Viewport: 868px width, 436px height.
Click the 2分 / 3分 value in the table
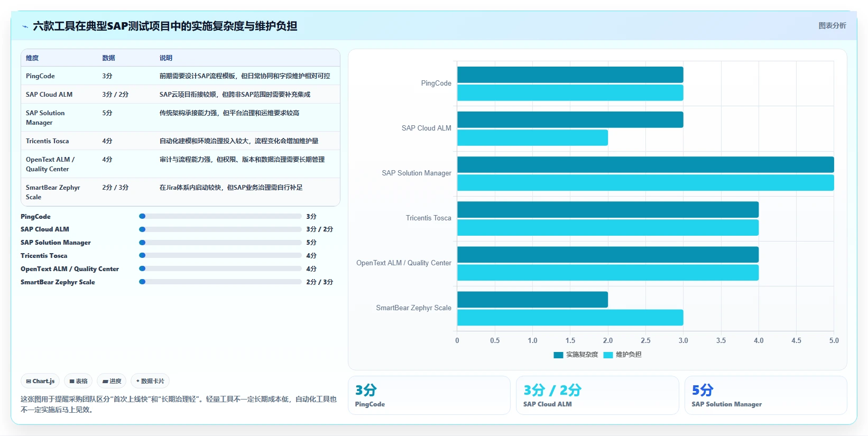(115, 188)
